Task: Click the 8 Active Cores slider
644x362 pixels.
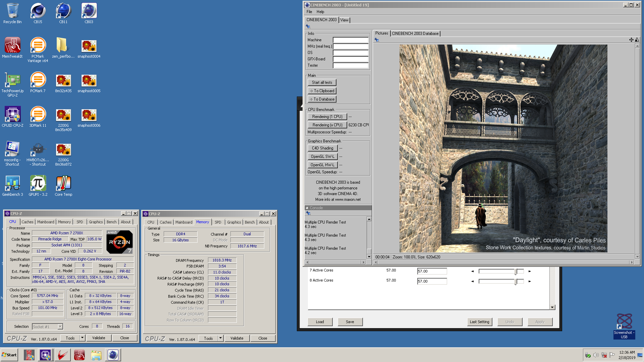Action: click(501, 281)
